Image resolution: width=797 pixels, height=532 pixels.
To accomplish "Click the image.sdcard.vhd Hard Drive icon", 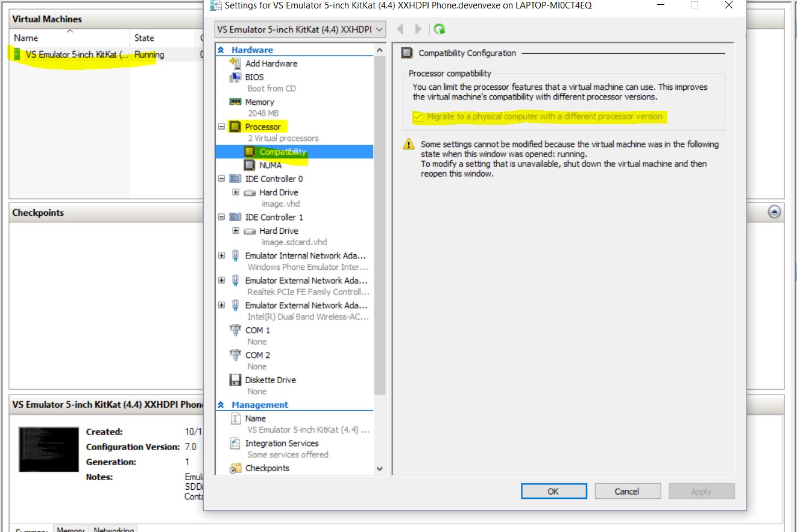I will click(x=250, y=231).
